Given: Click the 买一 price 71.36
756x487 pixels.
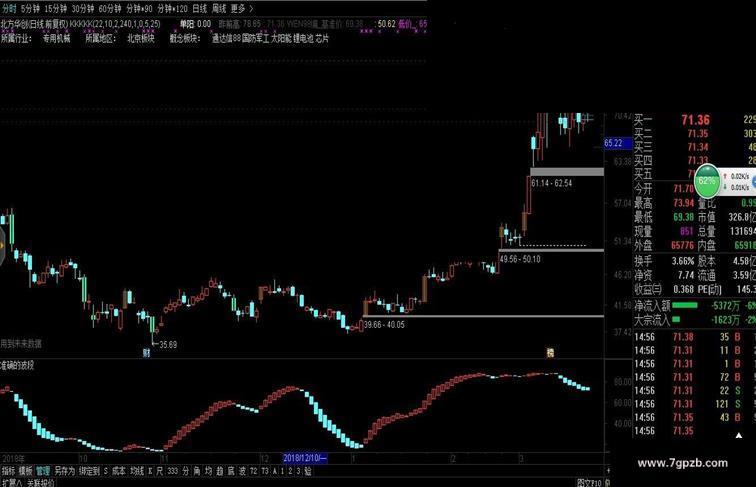Looking at the screenshot, I should click(x=695, y=120).
